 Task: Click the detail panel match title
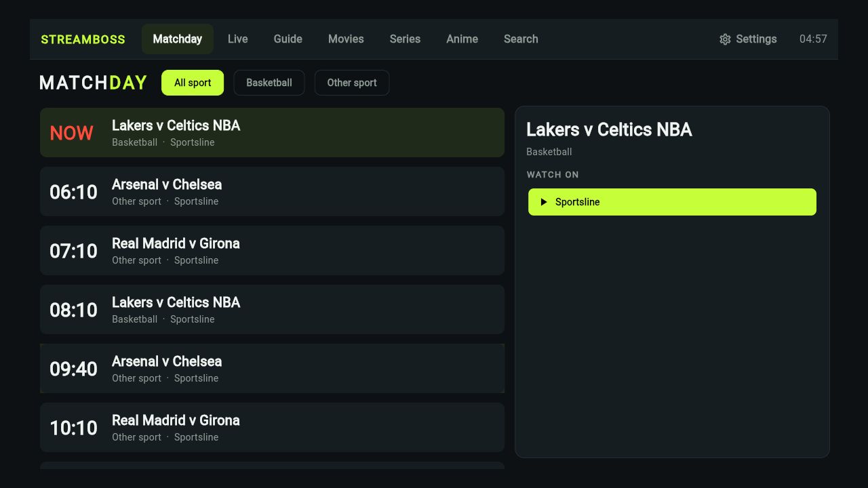tap(609, 130)
